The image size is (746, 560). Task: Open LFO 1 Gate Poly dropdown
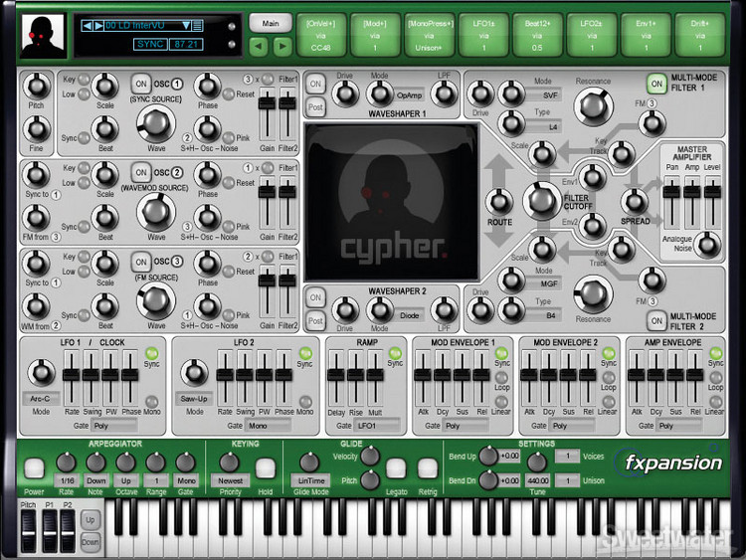[x=114, y=426]
